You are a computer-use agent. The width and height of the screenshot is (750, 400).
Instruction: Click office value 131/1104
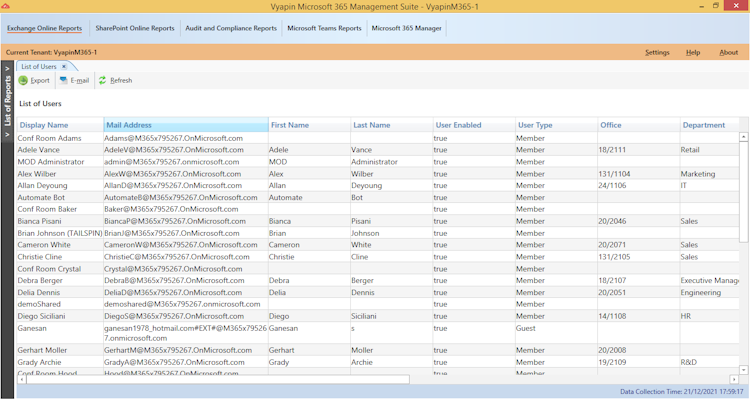click(x=614, y=174)
